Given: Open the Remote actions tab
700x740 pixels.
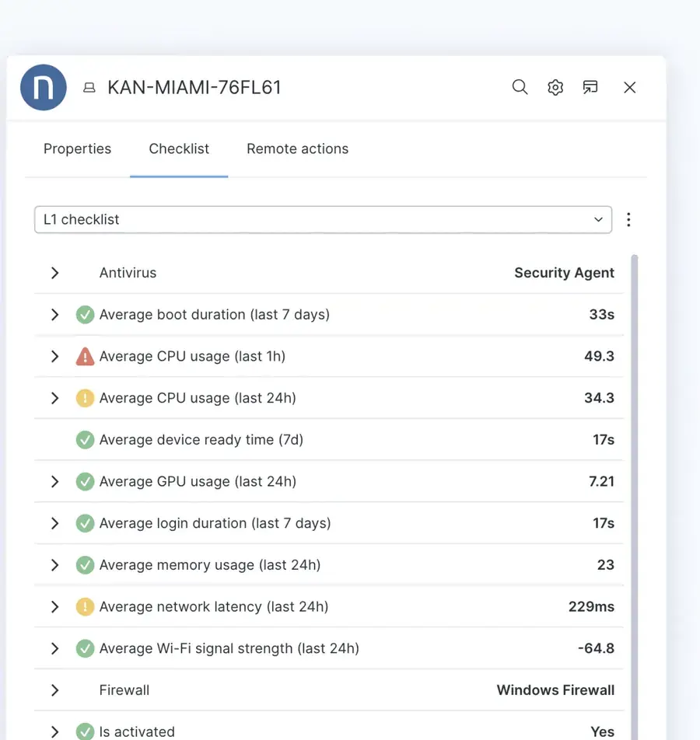Looking at the screenshot, I should pos(298,149).
